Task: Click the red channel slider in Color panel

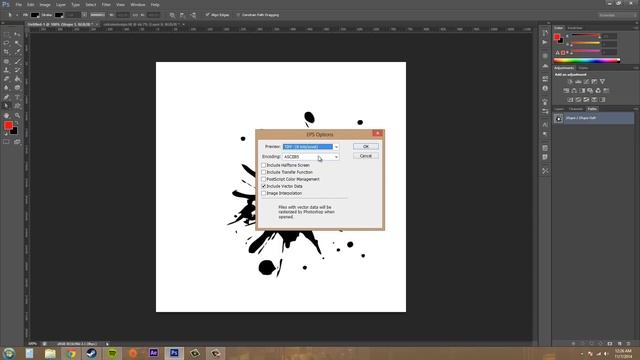Action: [585, 36]
